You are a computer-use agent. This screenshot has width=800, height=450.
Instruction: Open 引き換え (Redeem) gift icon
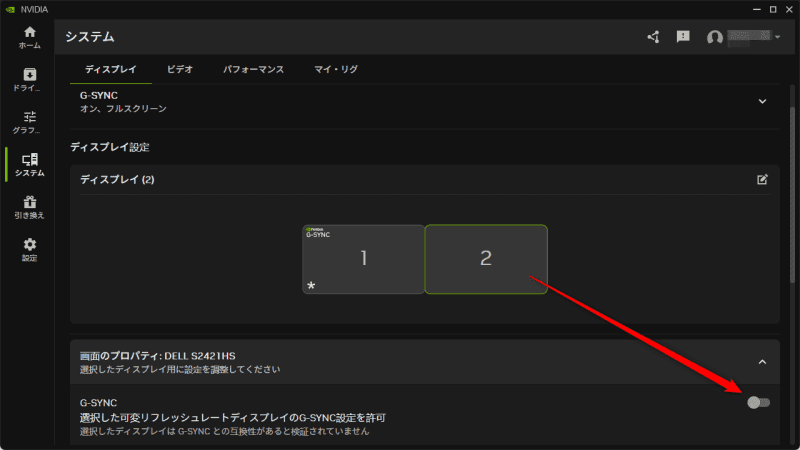[x=29, y=207]
